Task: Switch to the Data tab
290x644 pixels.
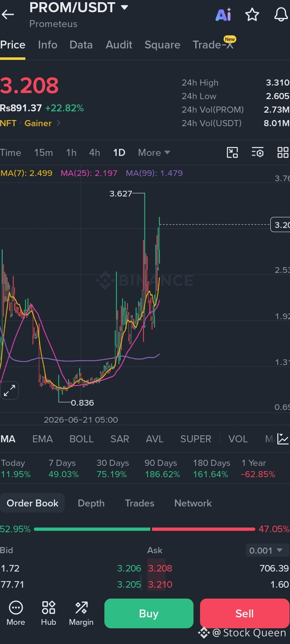Action: [81, 45]
